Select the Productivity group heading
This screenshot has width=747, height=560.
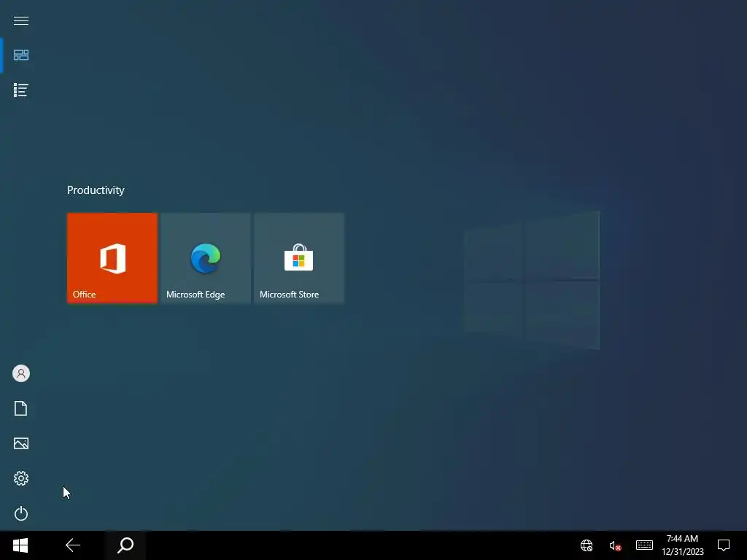coord(96,190)
